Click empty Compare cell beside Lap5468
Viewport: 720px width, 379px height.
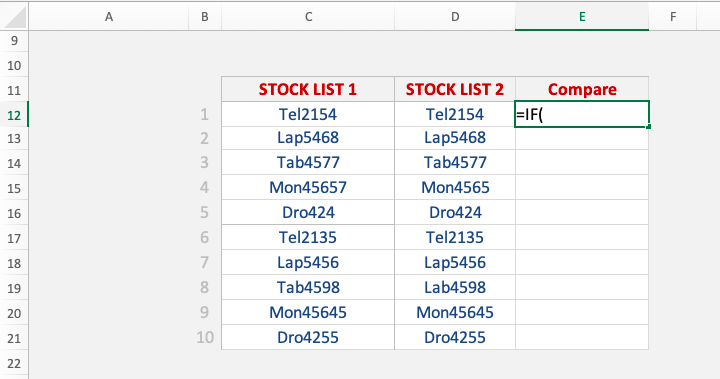(x=582, y=138)
